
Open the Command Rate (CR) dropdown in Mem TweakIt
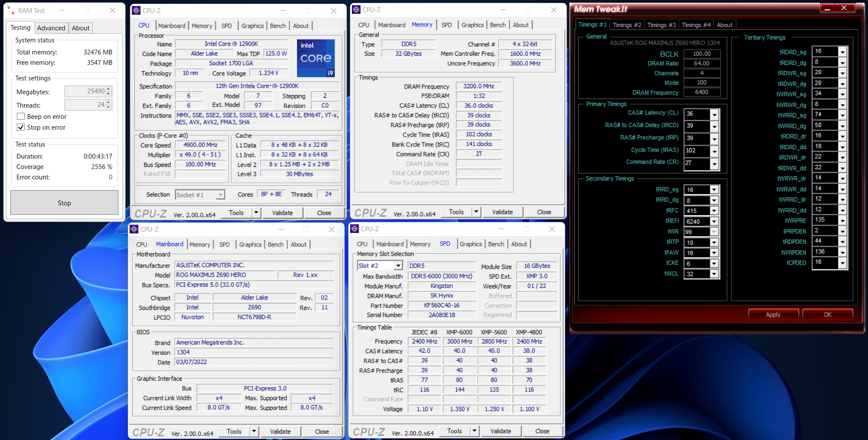point(714,164)
